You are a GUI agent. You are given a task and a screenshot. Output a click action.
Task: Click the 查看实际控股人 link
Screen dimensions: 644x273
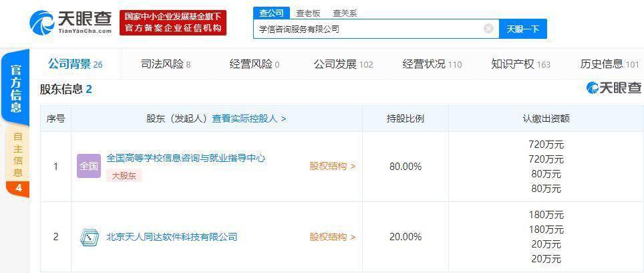click(249, 119)
